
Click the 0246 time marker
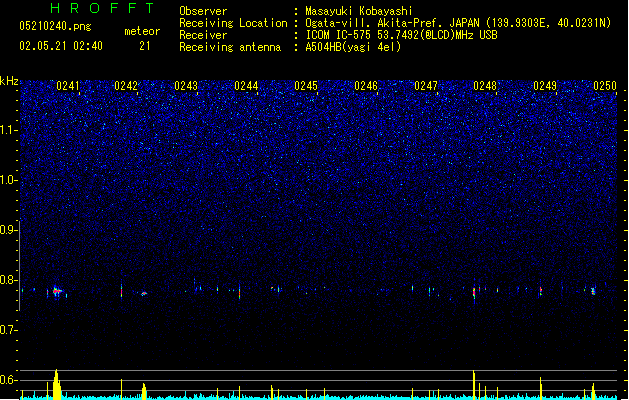point(366,86)
